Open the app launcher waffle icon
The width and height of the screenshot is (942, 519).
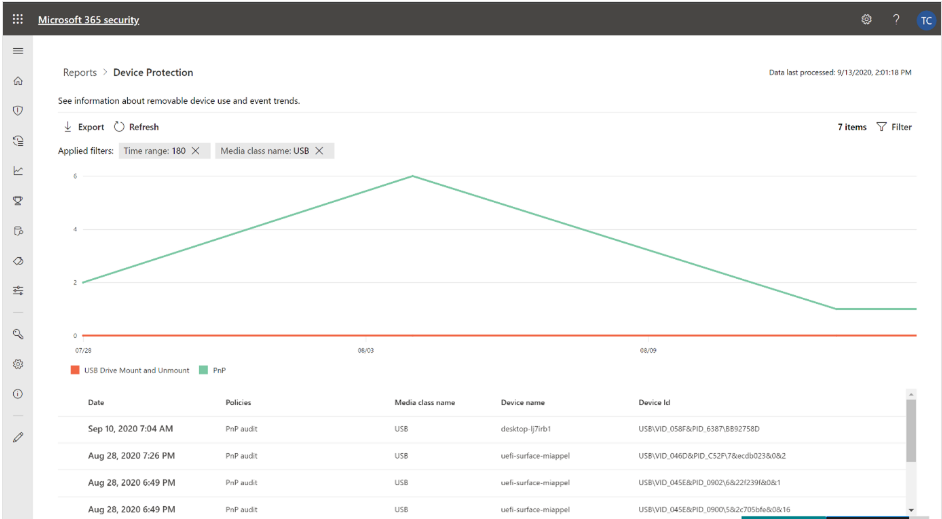pos(17,19)
